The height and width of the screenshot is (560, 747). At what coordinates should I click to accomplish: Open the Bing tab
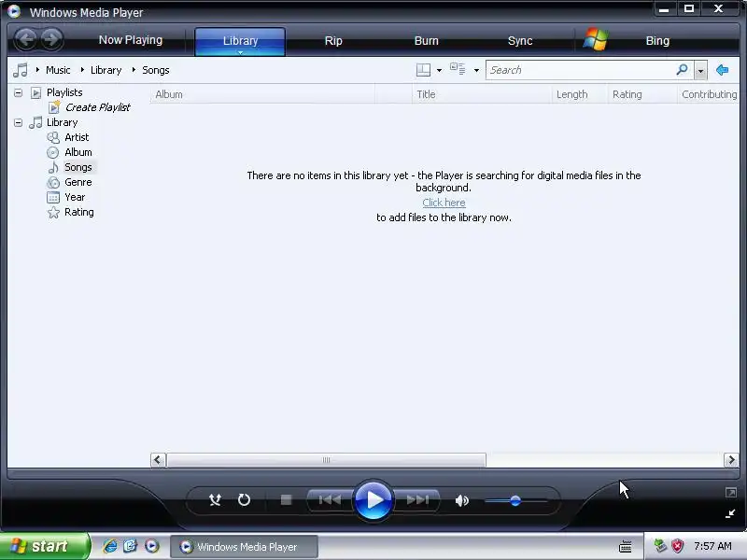[x=657, y=41]
